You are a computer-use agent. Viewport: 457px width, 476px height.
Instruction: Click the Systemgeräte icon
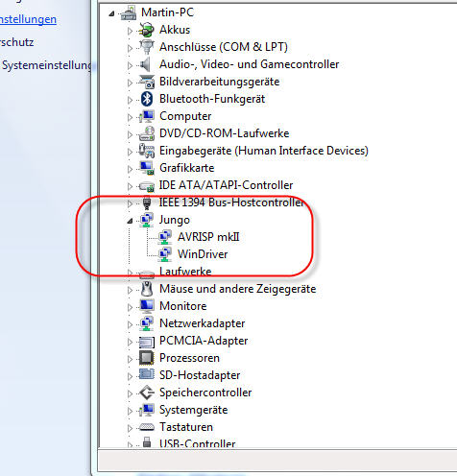coord(147,410)
